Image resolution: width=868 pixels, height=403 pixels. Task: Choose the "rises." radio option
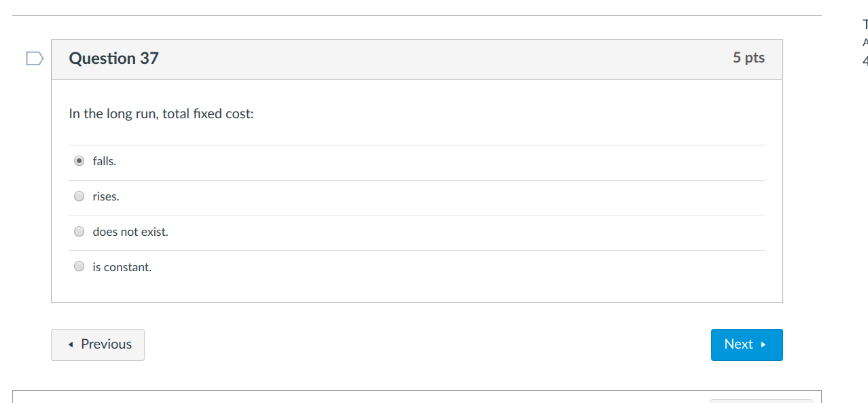(79, 196)
